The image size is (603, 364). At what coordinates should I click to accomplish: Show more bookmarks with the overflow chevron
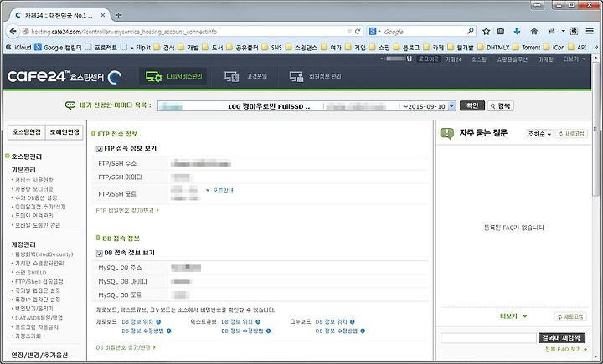point(596,47)
